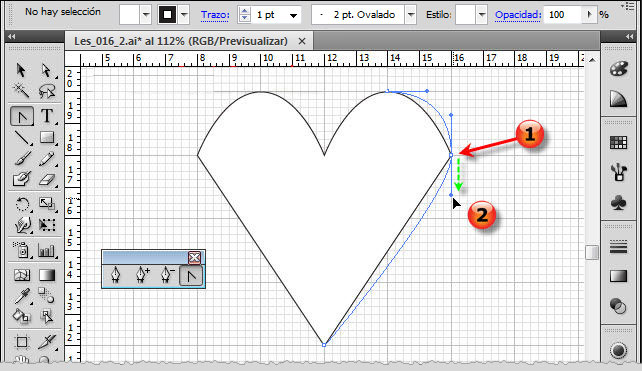642x371 pixels.
Task: Toggle Convert Anchor Point tool in floating panel
Action: coord(191,276)
